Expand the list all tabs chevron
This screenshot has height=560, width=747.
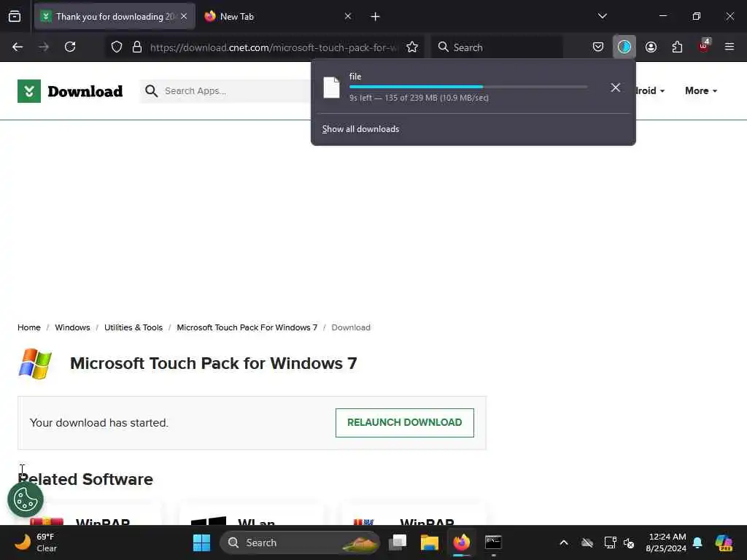coord(602,16)
